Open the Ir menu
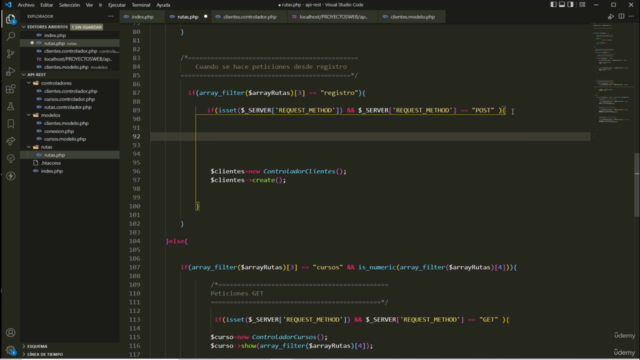The image size is (640, 360). click(100, 5)
